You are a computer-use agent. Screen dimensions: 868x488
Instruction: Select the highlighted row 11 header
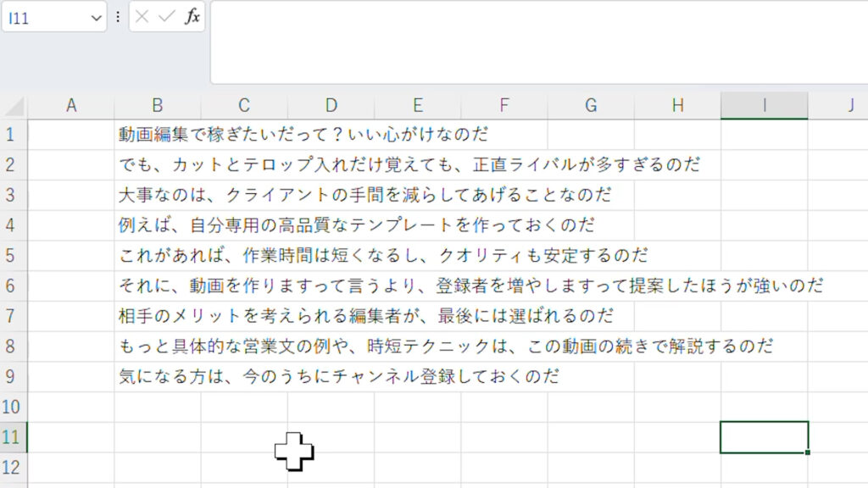[x=12, y=437]
